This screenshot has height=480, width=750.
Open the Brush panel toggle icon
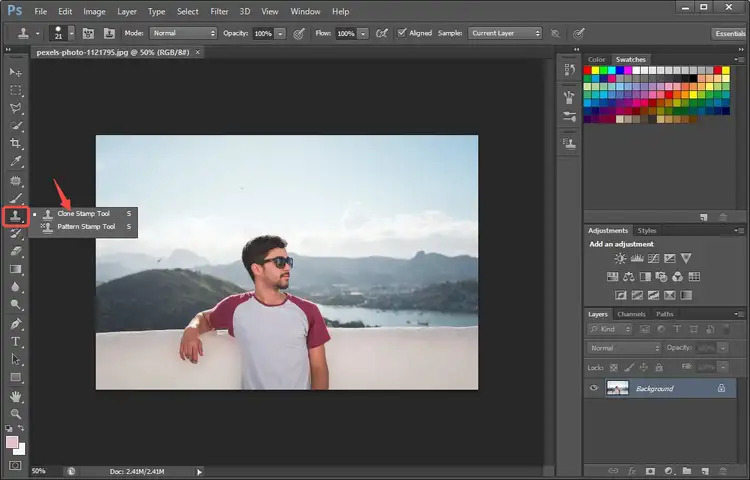88,33
